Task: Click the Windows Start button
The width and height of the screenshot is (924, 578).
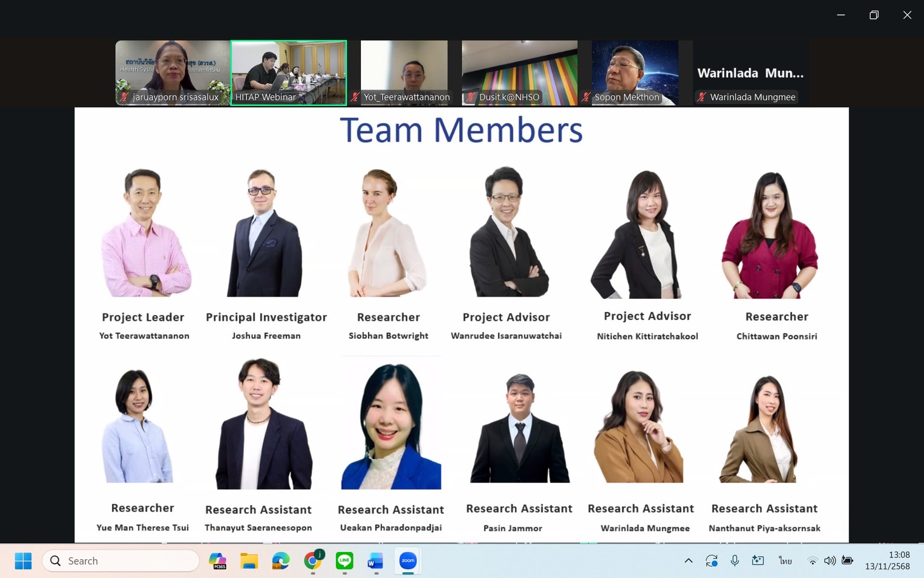Action: 23,561
